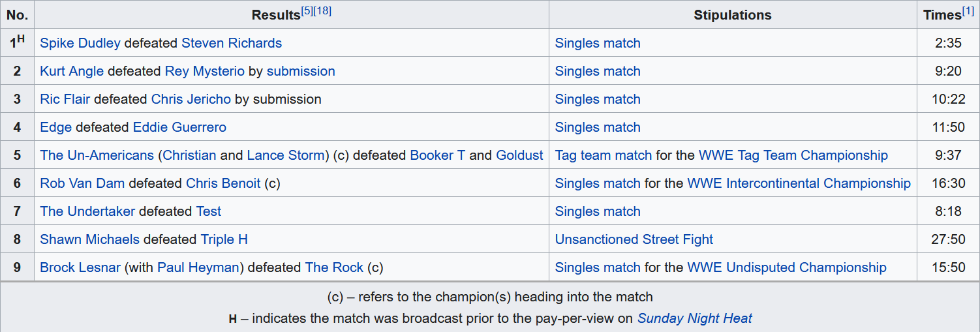Click the Eddie Guerrero link

pos(179,127)
